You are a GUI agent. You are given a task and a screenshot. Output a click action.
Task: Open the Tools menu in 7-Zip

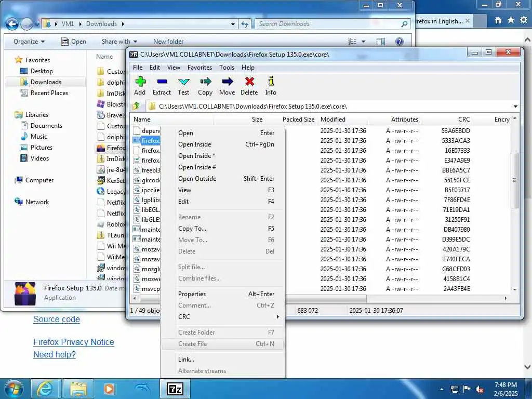(227, 67)
